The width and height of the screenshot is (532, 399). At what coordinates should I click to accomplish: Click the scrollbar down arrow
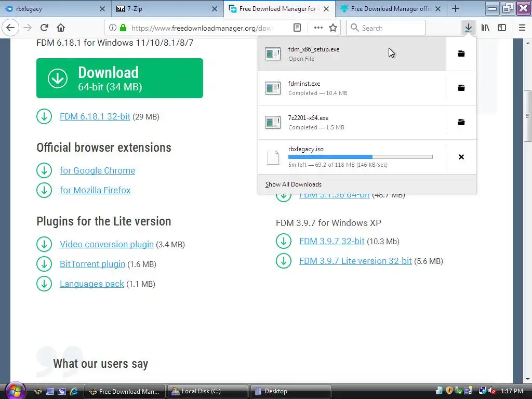pyautogui.click(x=527, y=379)
